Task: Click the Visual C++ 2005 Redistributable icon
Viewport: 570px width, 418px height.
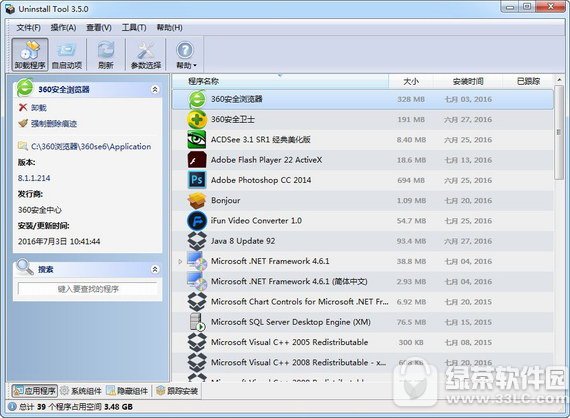Action: [197, 342]
